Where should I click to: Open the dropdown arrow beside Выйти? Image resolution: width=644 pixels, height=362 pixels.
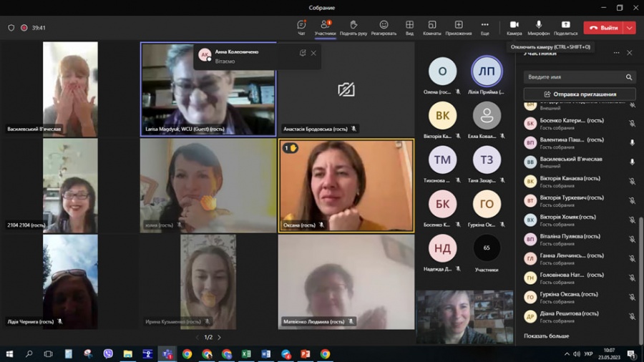[630, 28]
